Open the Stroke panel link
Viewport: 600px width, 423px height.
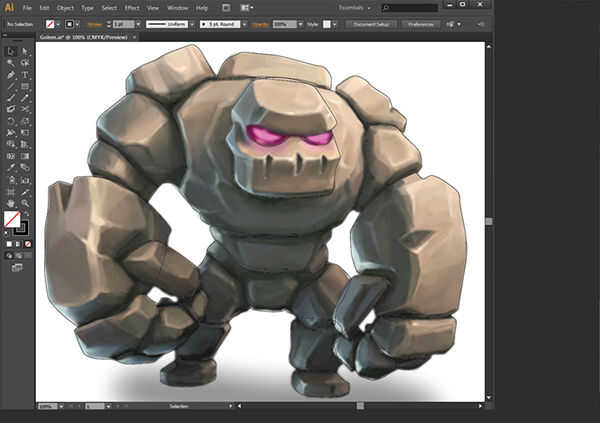pyautogui.click(x=94, y=24)
